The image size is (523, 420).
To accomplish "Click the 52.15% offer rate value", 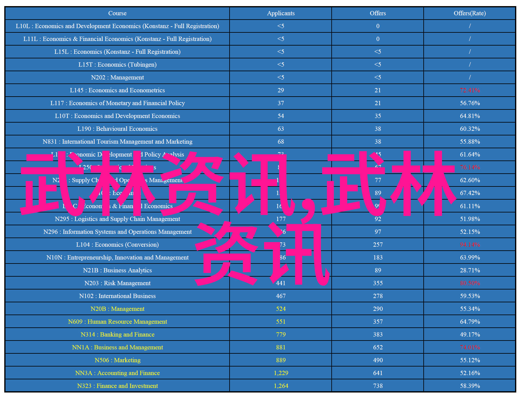I will click(x=470, y=232).
